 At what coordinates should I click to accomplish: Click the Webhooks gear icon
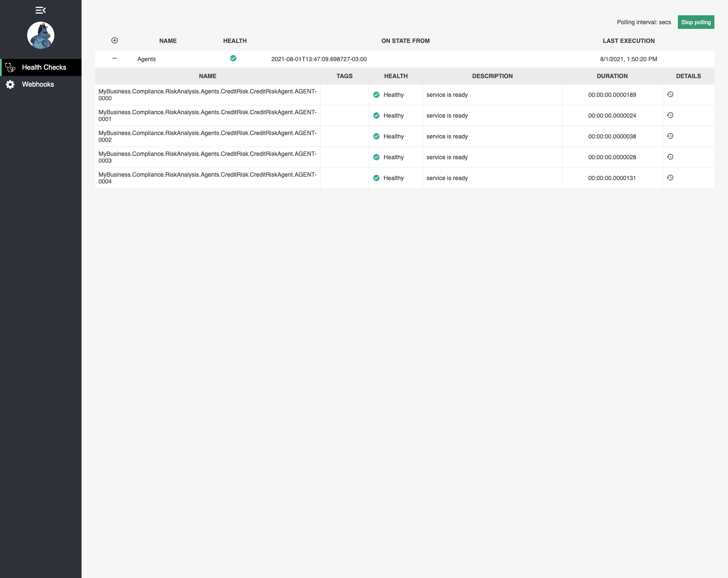click(x=10, y=85)
